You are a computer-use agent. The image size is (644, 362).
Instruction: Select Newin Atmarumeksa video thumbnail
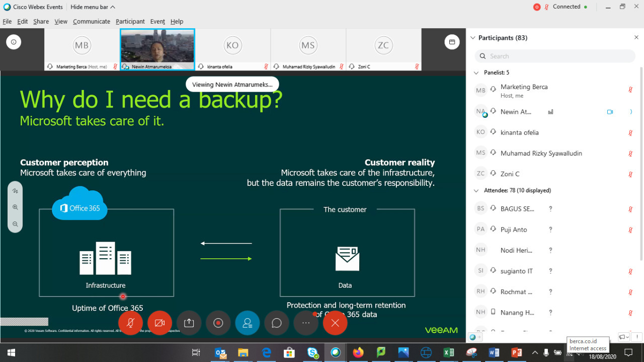157,49
